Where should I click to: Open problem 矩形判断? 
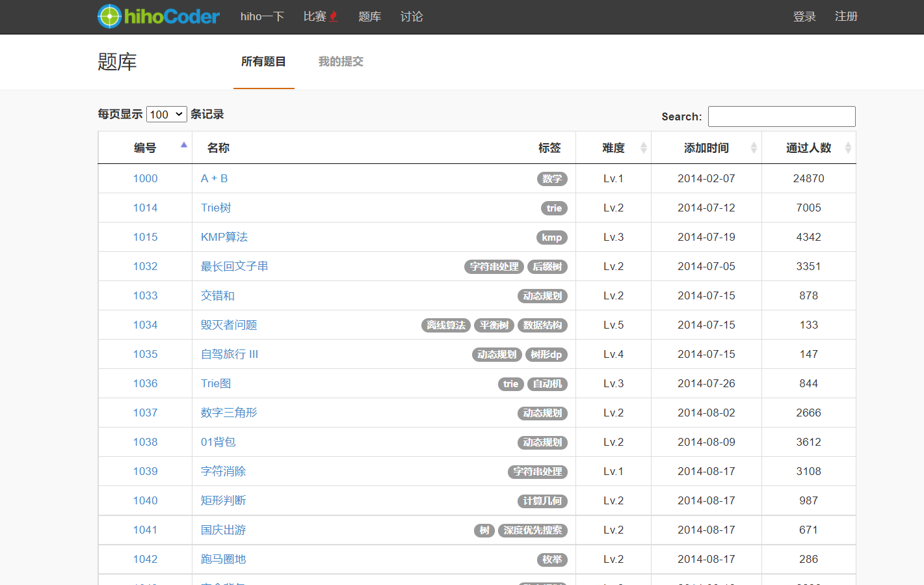click(224, 500)
